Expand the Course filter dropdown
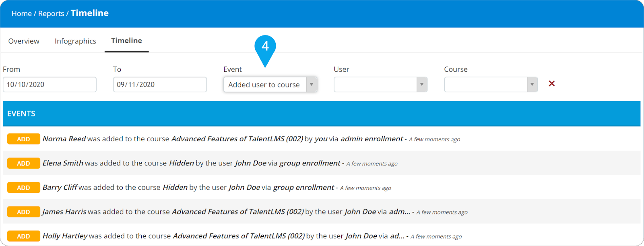The image size is (644, 246). (491, 85)
